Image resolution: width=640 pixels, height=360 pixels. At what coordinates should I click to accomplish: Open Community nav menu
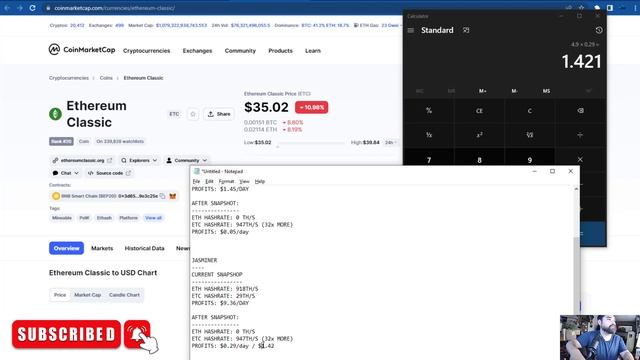click(x=240, y=51)
